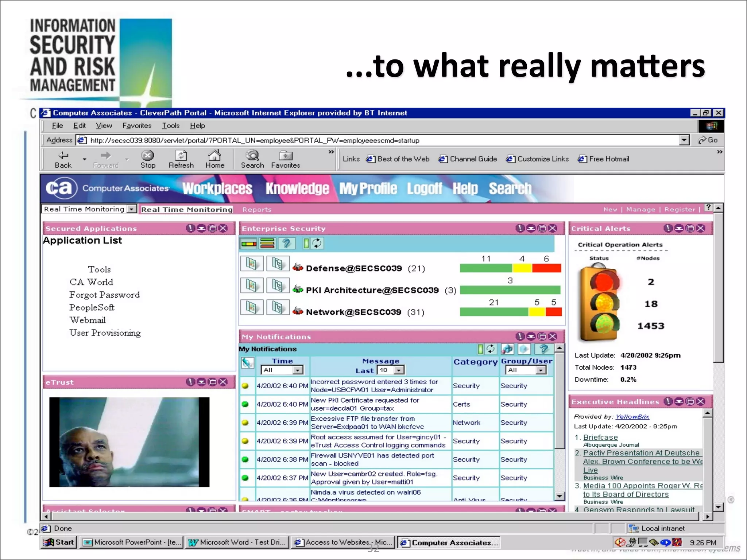Toggle the horizontal status bar view button
This screenshot has height=560, width=747.
249,243
